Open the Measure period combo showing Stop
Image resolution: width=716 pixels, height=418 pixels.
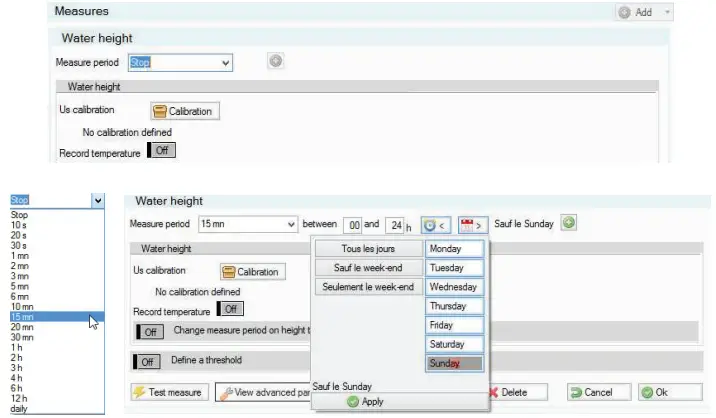pos(180,63)
